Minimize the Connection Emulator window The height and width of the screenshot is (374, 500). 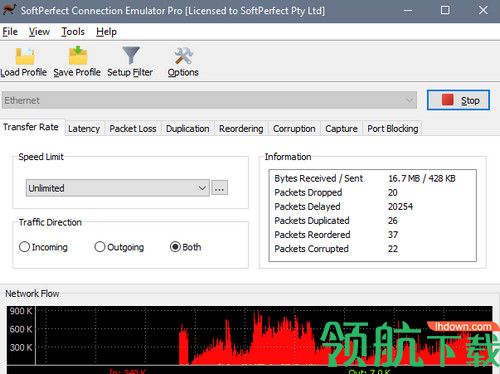tap(408, 10)
